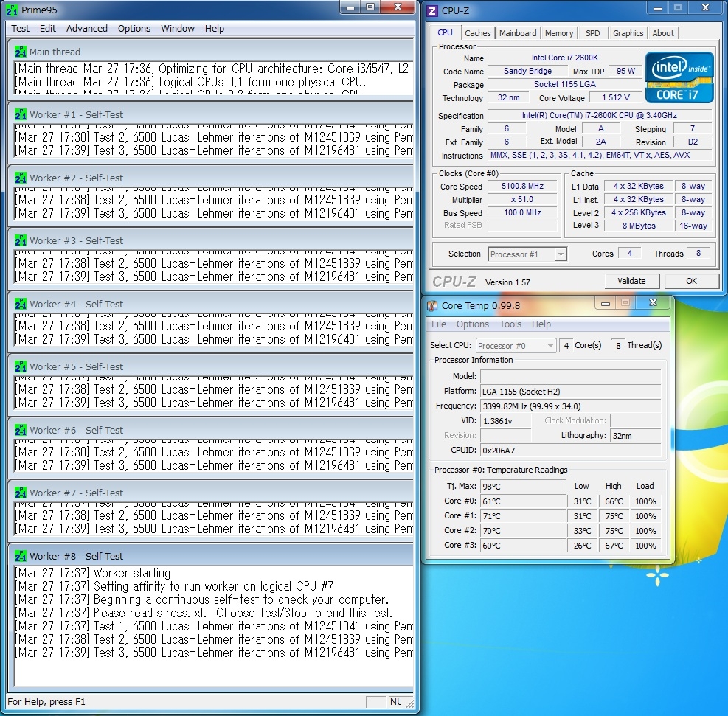Click the Core #0 temperature 61°C
Viewport: 728px width, 716px height.
(523, 501)
